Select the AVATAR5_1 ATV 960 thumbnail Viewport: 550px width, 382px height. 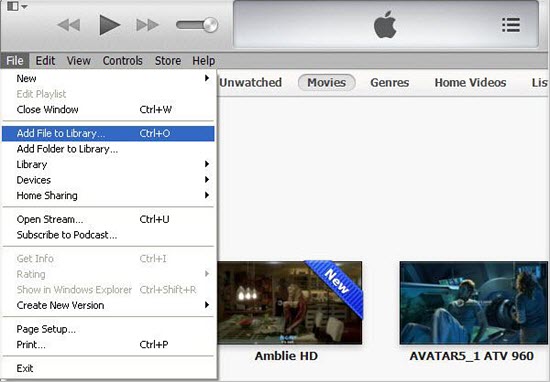[474, 302]
